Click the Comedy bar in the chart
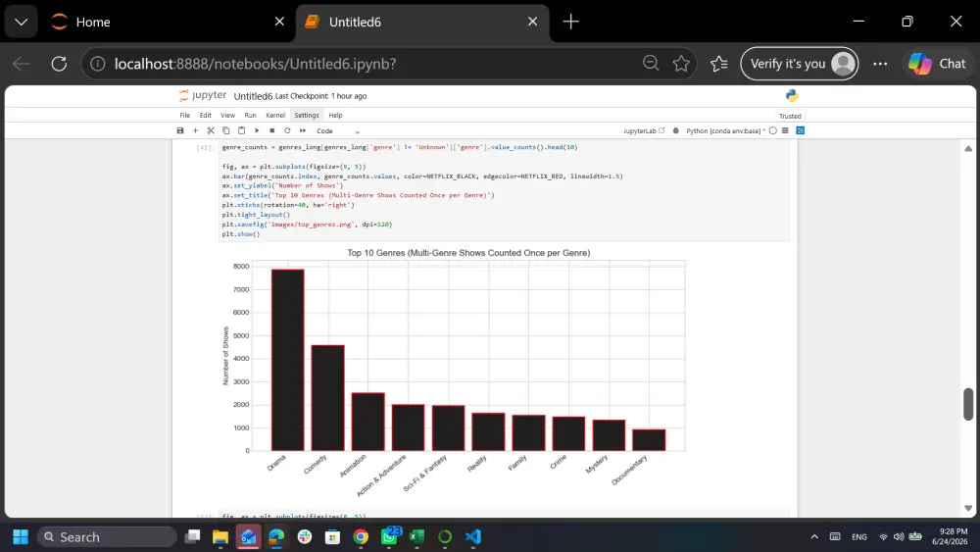The image size is (980, 552). (x=327, y=398)
